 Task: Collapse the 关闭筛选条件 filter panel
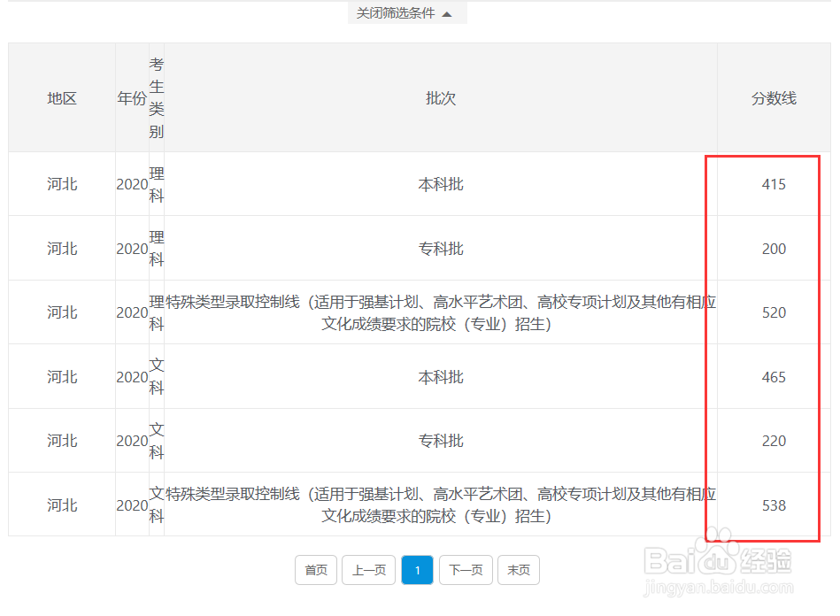click(x=407, y=13)
